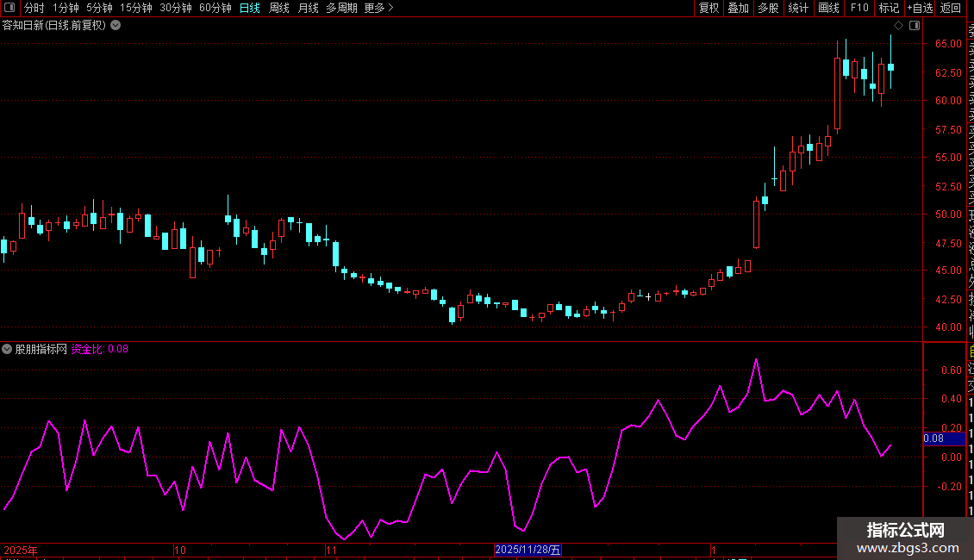Viewport: 974px width, 560px height.
Task: Click the diamond icon above price axis
Action: coord(898,26)
